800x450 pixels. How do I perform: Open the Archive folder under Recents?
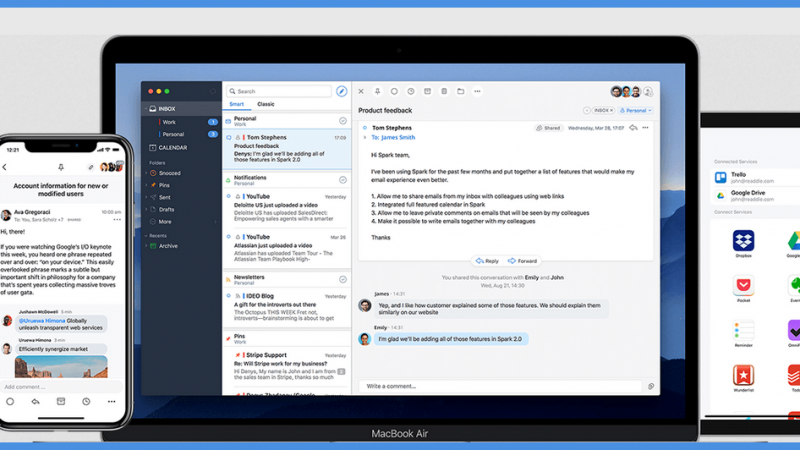tap(168, 246)
